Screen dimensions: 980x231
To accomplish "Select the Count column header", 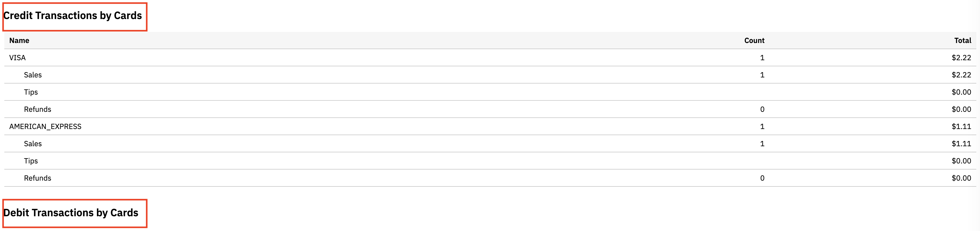I will pos(754,41).
